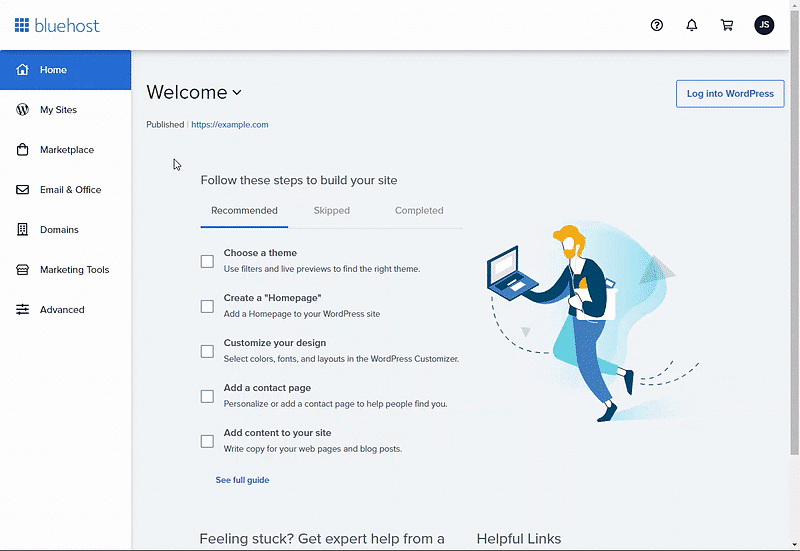Click the page vertical scrollbar thumb

pyautogui.click(x=794, y=232)
